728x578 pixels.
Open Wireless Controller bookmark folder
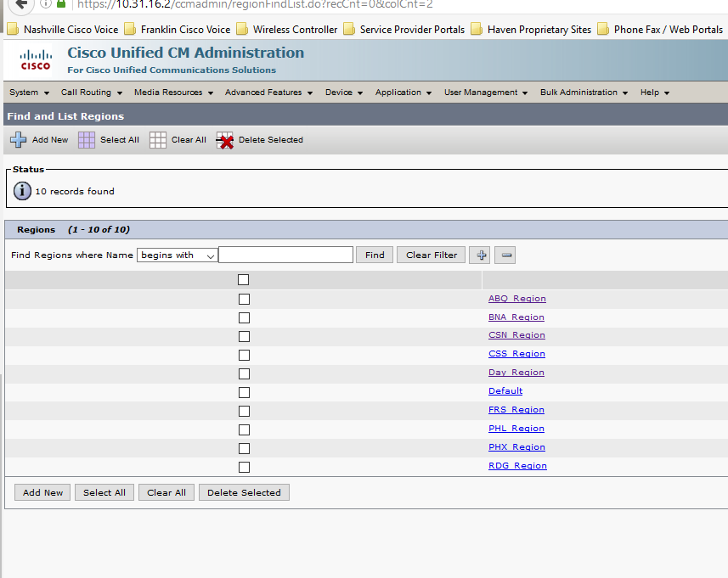point(287,30)
